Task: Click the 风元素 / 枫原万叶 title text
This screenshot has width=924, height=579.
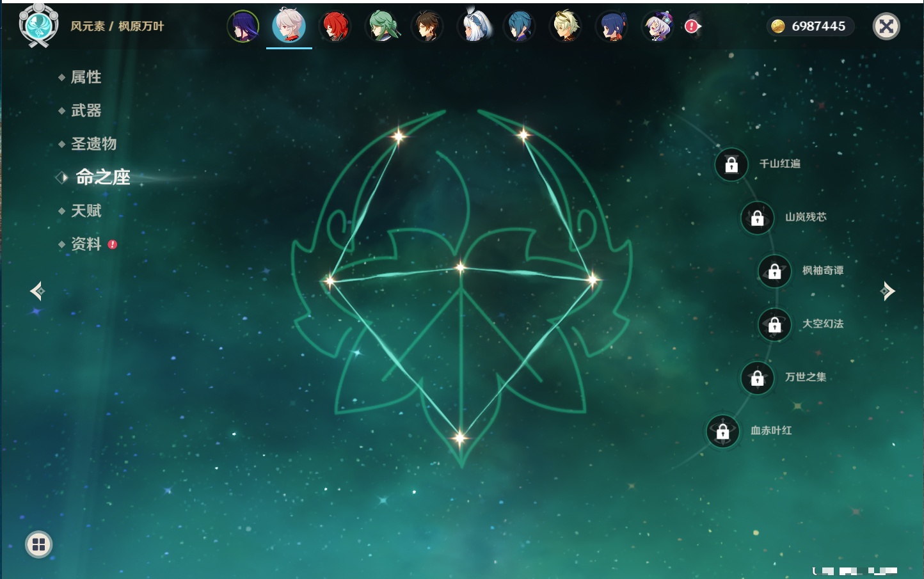Action: 117,26
